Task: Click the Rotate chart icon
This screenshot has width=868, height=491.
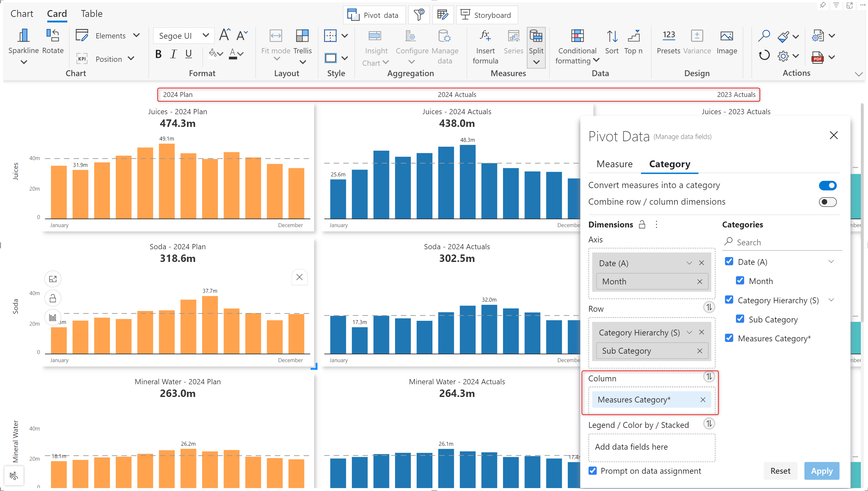Action: [53, 36]
